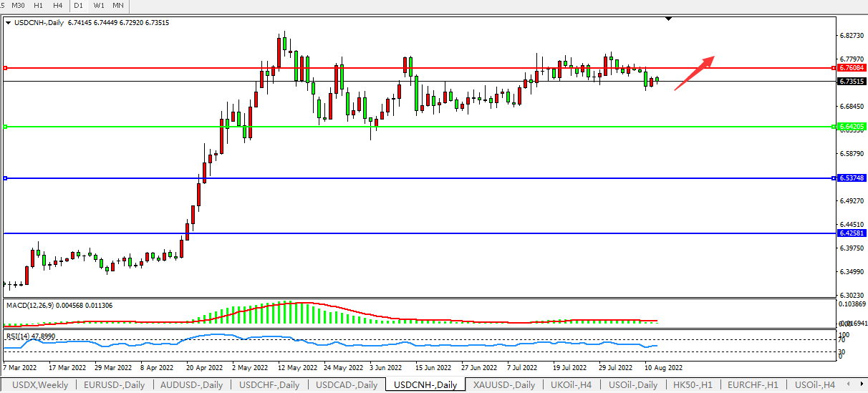This screenshot has height=393, width=868.
Task: Select the H1 timeframe button
Action: pyautogui.click(x=39, y=5)
